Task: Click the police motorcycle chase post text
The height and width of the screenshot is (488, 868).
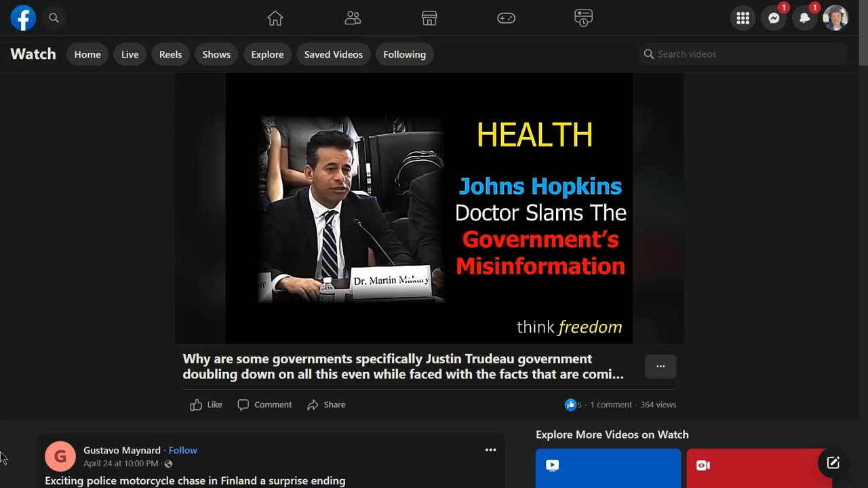Action: [195, 481]
